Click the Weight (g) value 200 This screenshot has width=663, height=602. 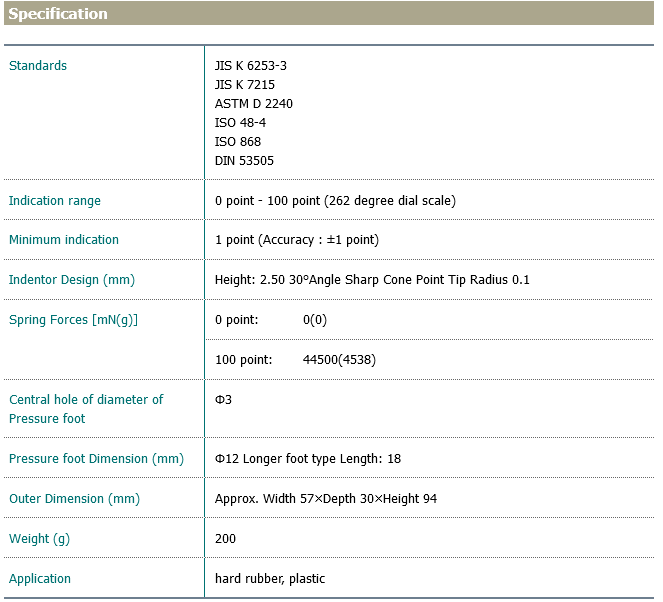pos(225,539)
